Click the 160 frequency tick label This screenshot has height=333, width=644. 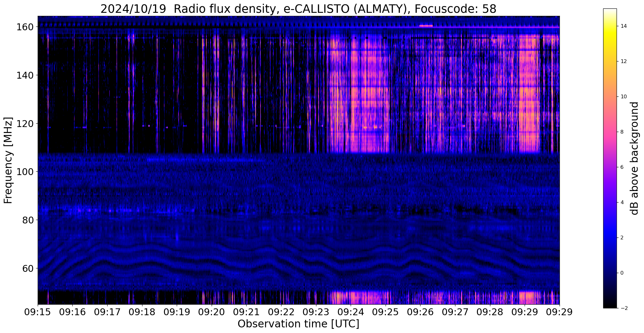point(25,27)
